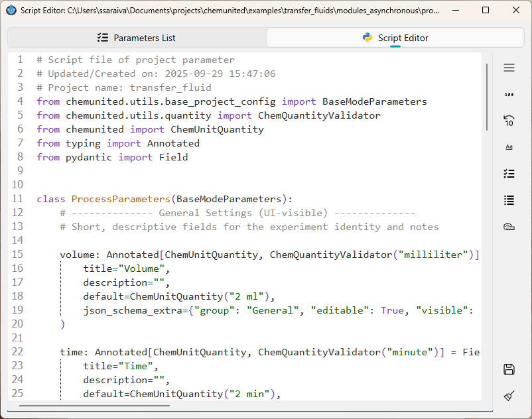Click 'title="Time",' on line 23
532x419 pixels.
[121, 367]
